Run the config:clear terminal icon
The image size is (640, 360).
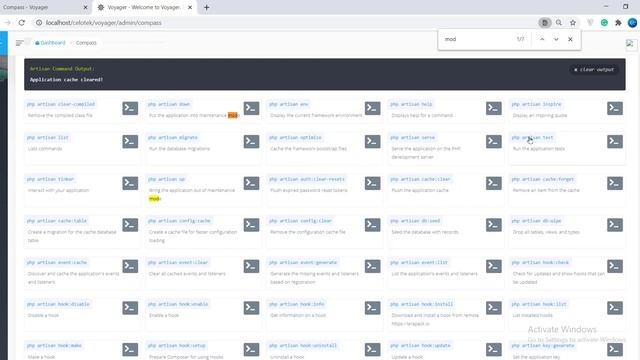373,225
